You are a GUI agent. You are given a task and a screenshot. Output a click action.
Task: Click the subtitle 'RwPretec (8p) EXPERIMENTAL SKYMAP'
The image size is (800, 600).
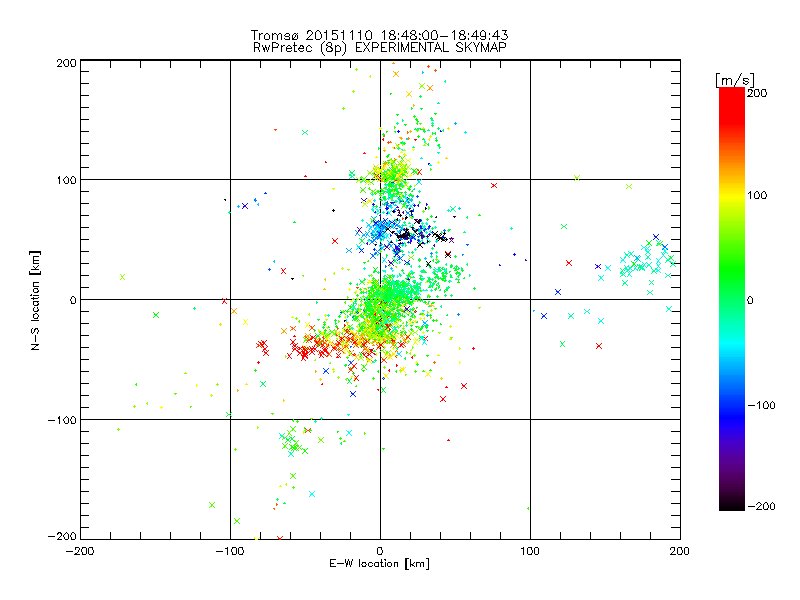[x=380, y=48]
